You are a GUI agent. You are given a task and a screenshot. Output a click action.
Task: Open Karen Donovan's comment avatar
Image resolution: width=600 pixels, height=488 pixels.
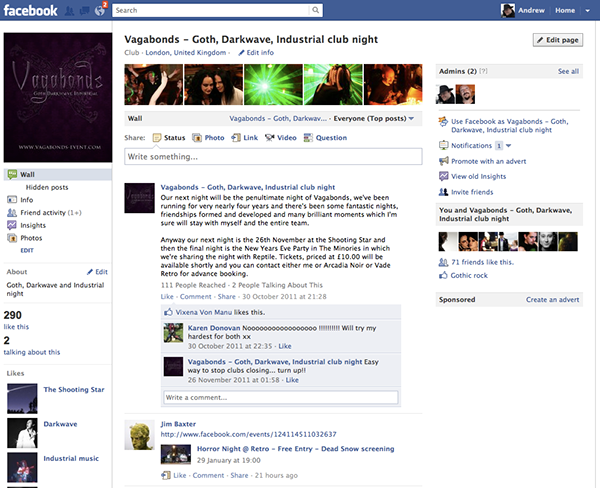173,333
